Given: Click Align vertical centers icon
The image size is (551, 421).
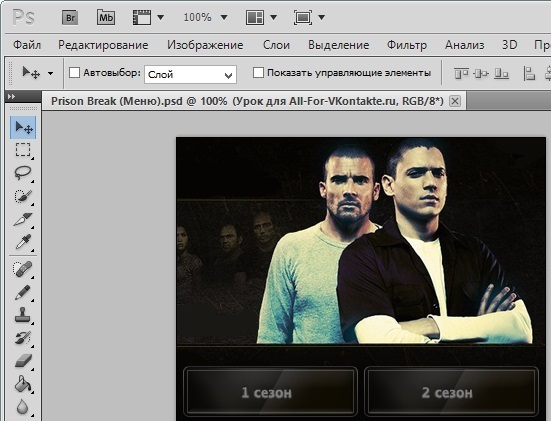Looking at the screenshot, I should coord(481,74).
